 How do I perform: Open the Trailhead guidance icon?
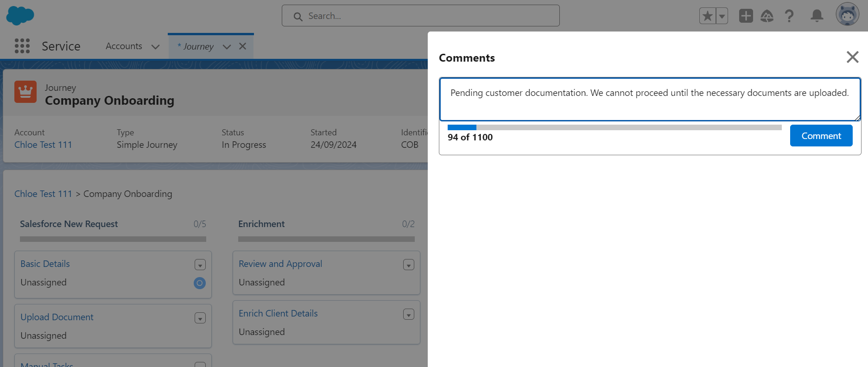(767, 16)
